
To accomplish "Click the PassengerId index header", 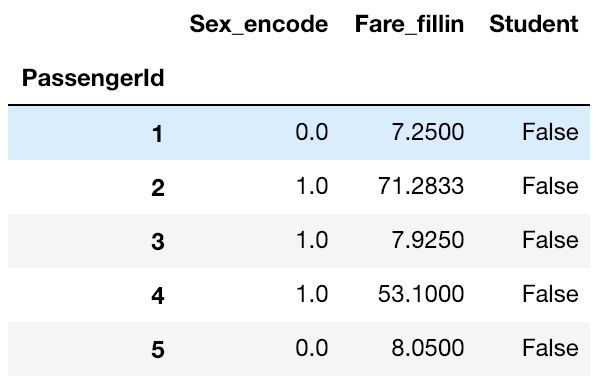I will (x=93, y=78).
